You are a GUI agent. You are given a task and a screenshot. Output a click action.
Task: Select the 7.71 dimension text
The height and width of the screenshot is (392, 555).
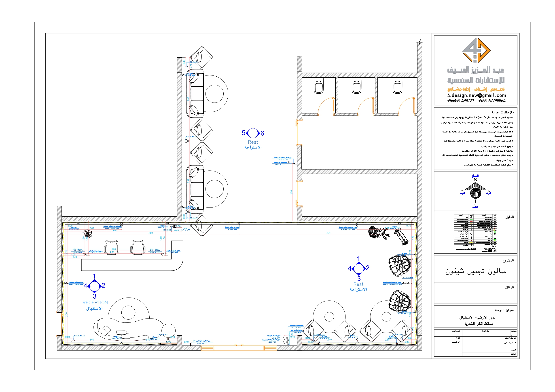[328, 233]
